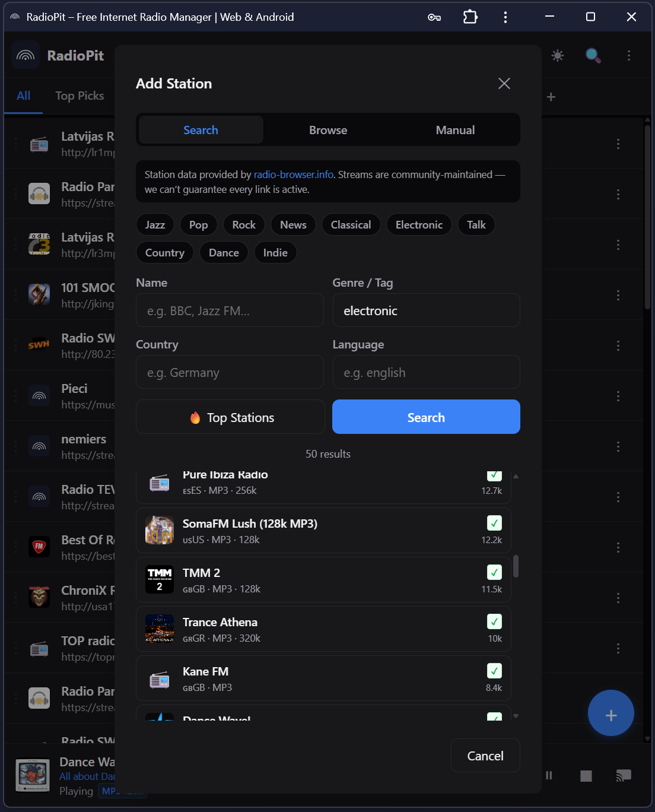
Task: Switch to the All stations tab
Action: pyautogui.click(x=23, y=96)
